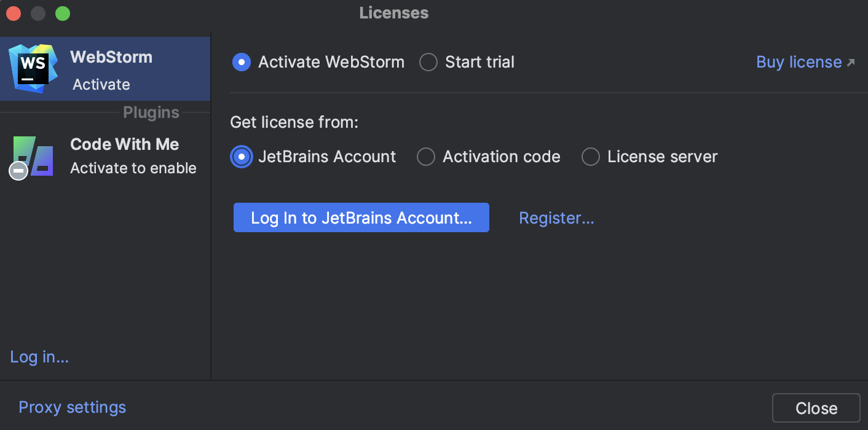Click Log In to JetBrains Account button
868x430 pixels.
361,217
